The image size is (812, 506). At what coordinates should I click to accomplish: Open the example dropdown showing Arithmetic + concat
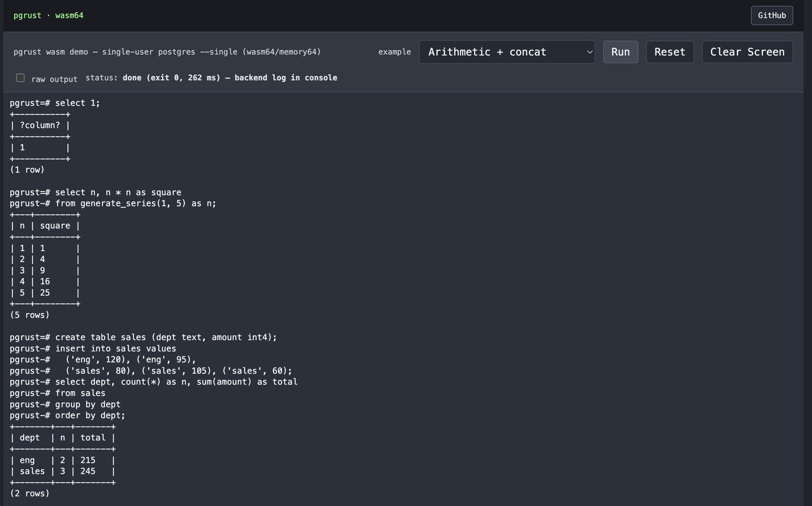[507, 52]
